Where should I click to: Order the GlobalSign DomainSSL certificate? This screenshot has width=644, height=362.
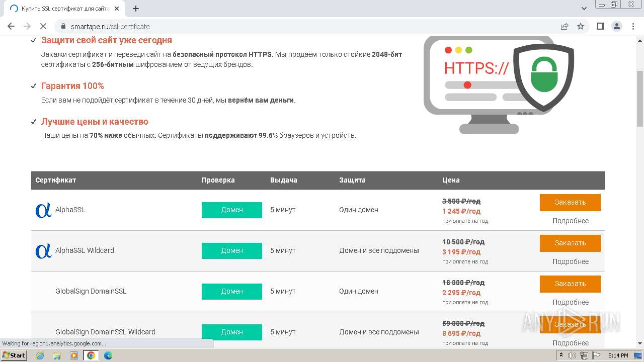pyautogui.click(x=570, y=284)
